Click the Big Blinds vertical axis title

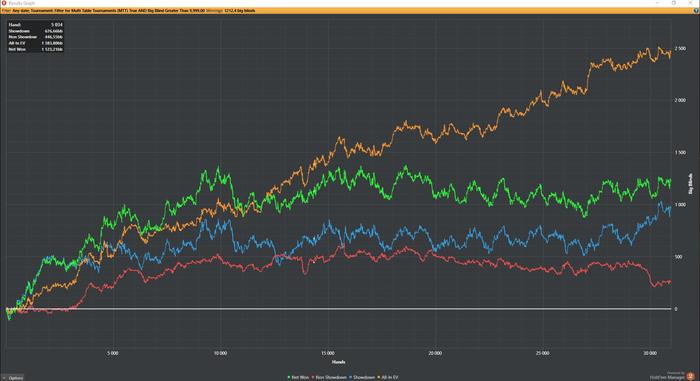coord(690,184)
